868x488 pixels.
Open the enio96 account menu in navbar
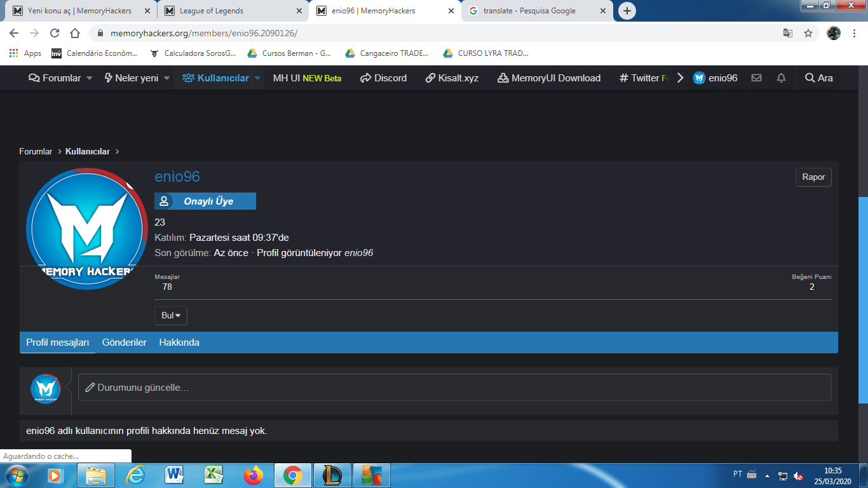click(x=715, y=78)
